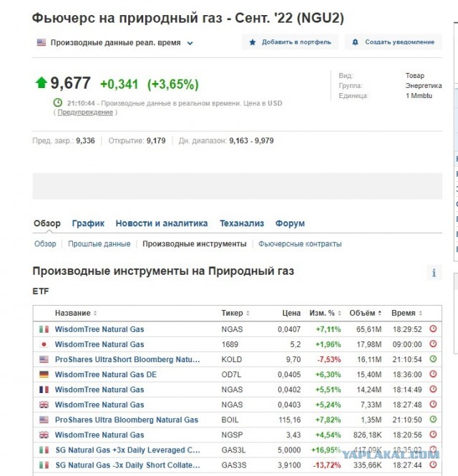This screenshot has height=476, width=458.
Task: Click the green up arrow beside 9,677
Action: click(42, 82)
